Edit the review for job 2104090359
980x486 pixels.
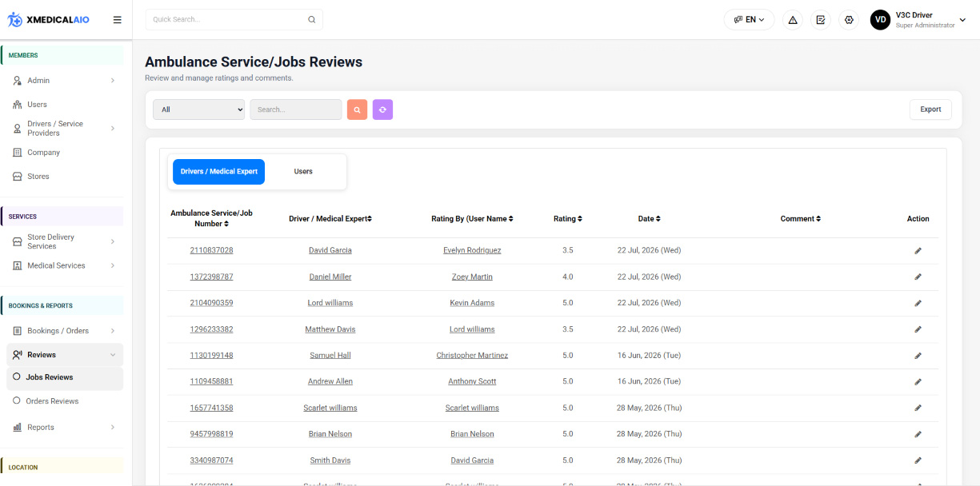(x=918, y=303)
